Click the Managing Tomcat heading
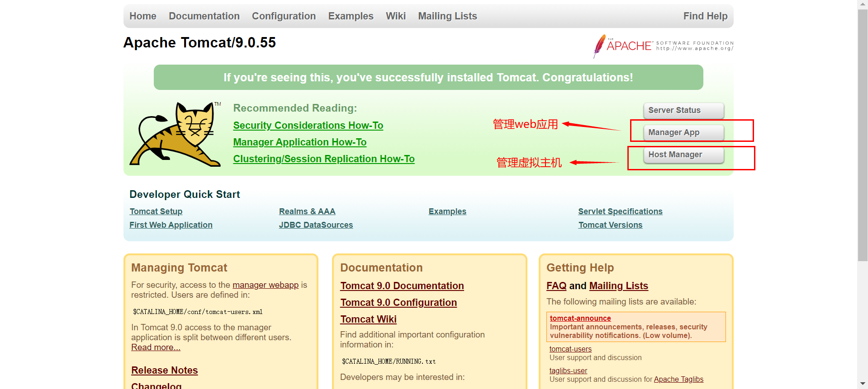 pyautogui.click(x=179, y=268)
